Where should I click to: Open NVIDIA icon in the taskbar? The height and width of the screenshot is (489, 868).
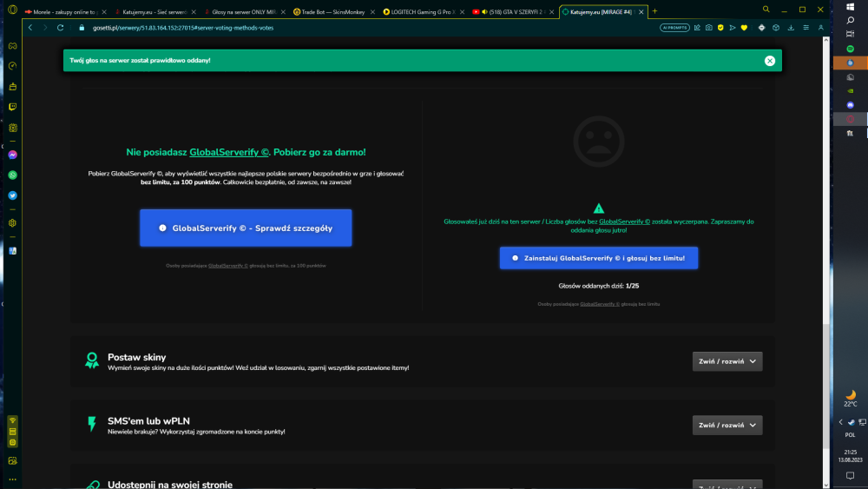(851, 91)
